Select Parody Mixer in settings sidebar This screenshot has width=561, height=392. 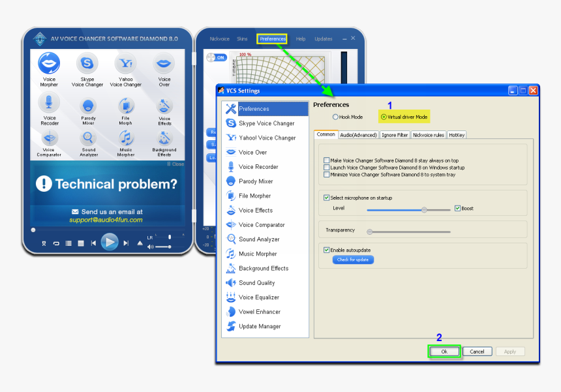pos(265,181)
